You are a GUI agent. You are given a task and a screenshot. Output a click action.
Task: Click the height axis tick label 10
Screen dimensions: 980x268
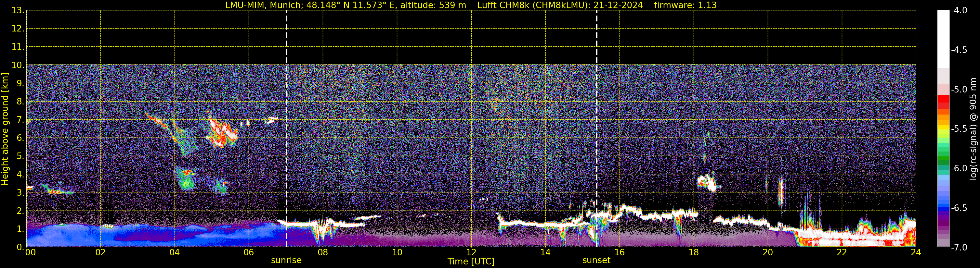(x=18, y=65)
